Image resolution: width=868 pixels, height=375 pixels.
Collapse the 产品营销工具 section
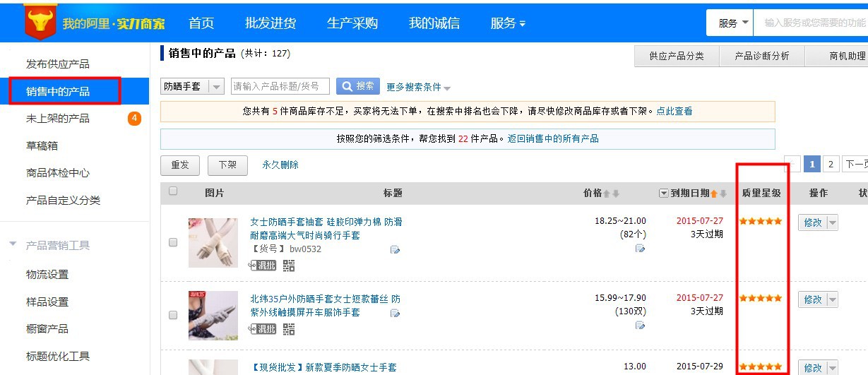(x=13, y=244)
